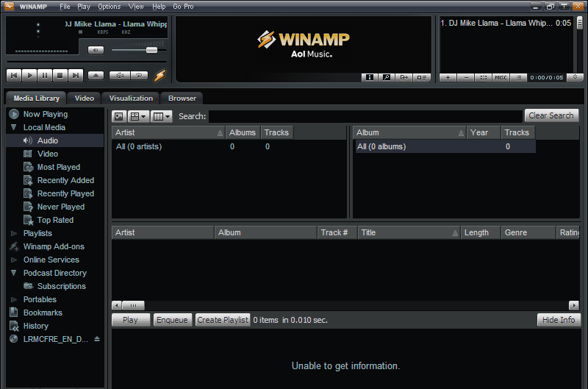
Task: Open Bookmarks in the sidebar
Action: pyautogui.click(x=43, y=313)
